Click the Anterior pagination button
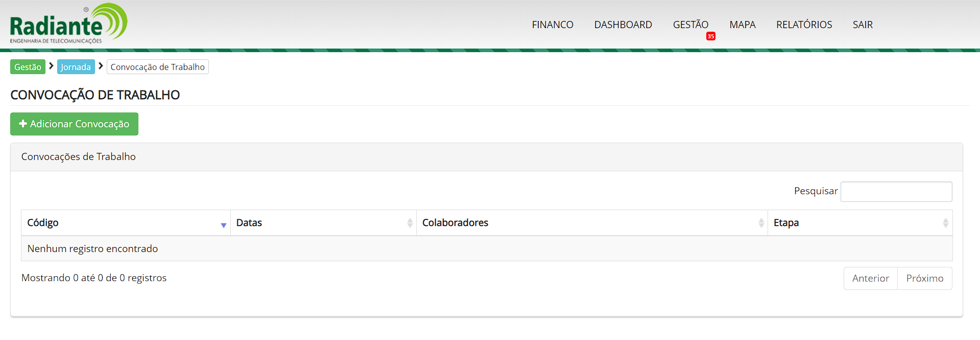 pos(870,278)
